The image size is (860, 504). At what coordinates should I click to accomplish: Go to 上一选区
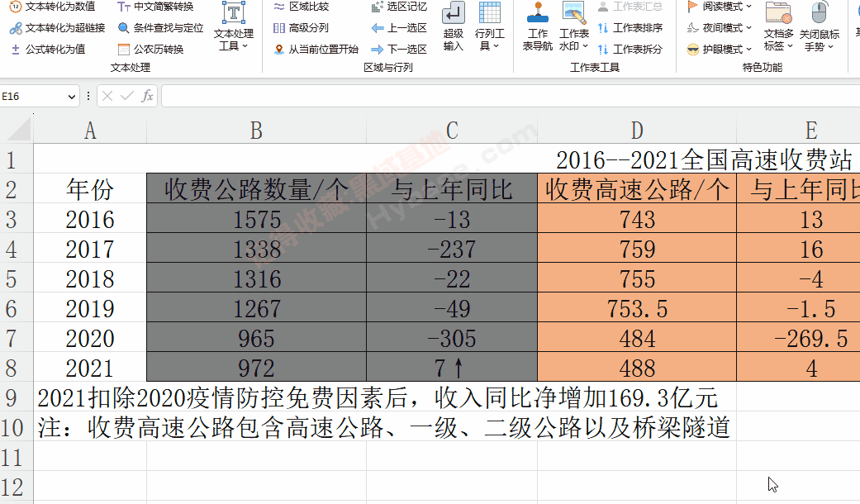(x=399, y=28)
